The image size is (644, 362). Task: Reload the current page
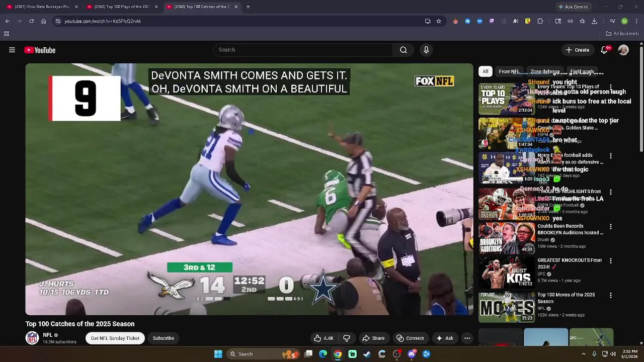coord(31,21)
